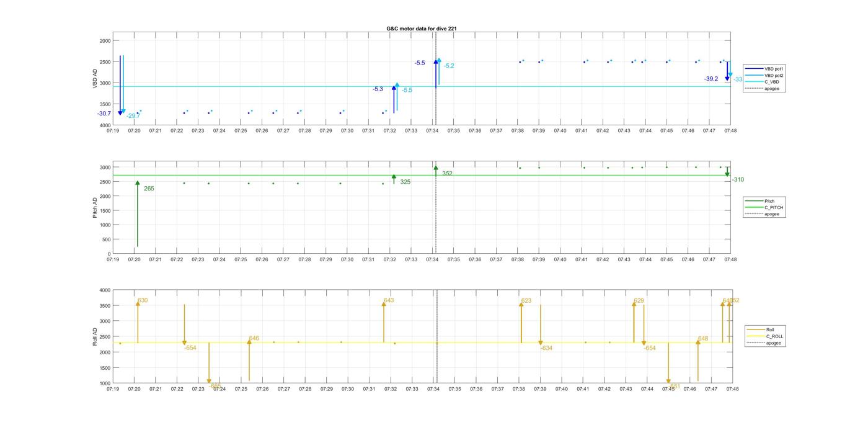Click the "07:48" tick under Roll plot
868x430 pixels.
(732, 389)
